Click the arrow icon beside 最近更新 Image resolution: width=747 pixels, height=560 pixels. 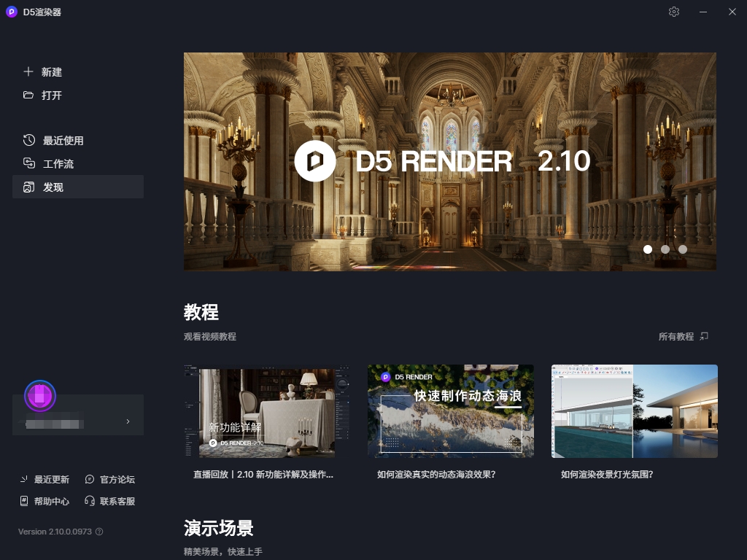[x=24, y=479]
